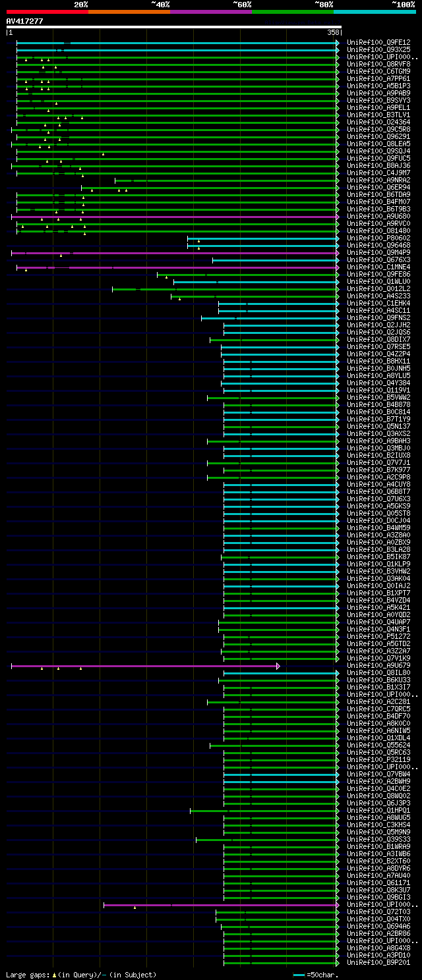Open hit UniRef100_Q93X25
Image resolution: width=422 pixels, height=980 pixels.
378,49
